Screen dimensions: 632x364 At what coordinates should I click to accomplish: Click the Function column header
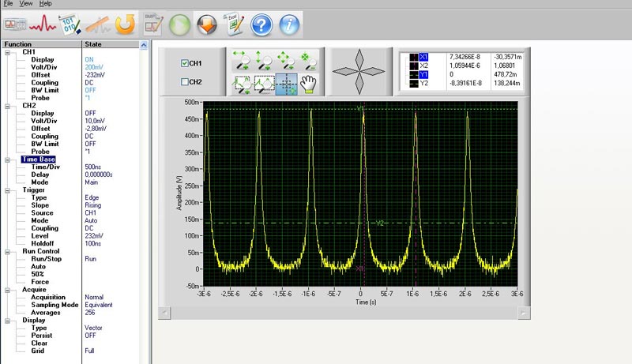pyautogui.click(x=41, y=44)
